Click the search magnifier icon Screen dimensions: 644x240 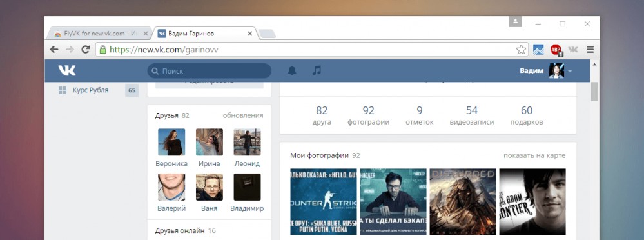[x=155, y=71]
